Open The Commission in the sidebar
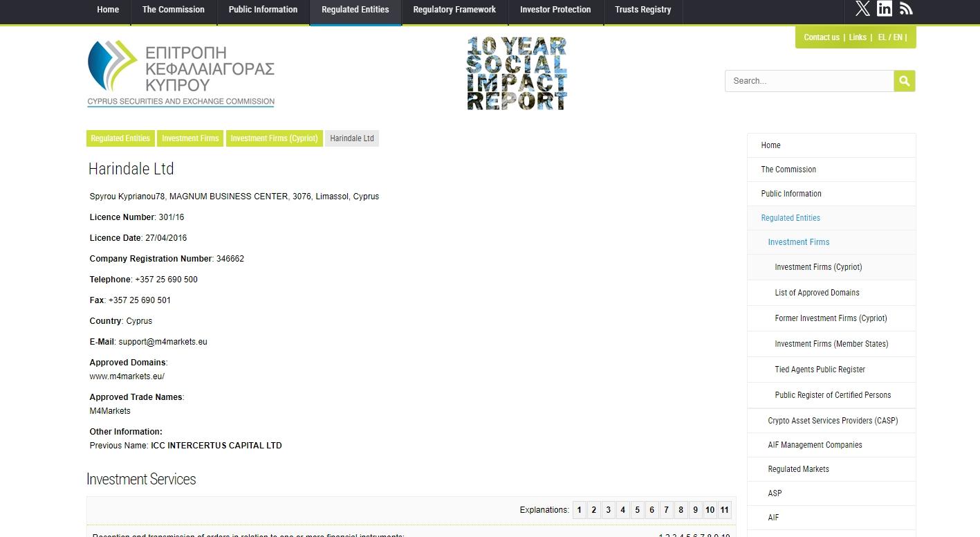This screenshot has height=537, width=980. [x=831, y=170]
